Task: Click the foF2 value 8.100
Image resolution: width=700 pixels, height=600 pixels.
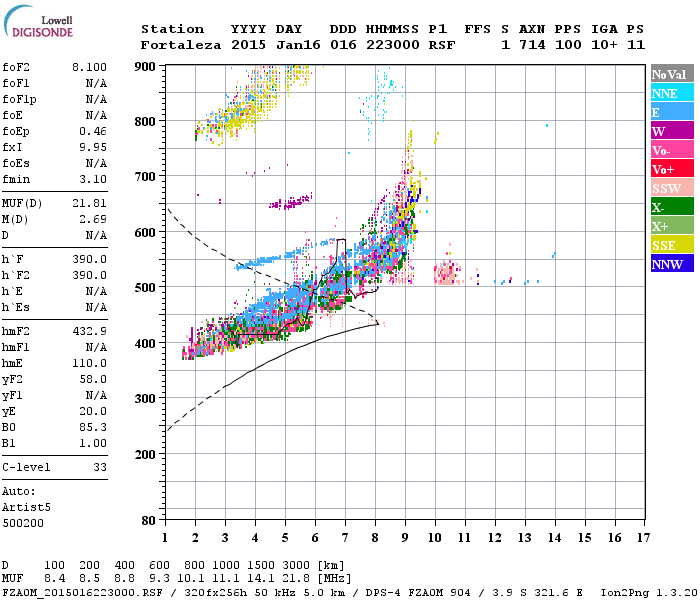Action: point(89,67)
